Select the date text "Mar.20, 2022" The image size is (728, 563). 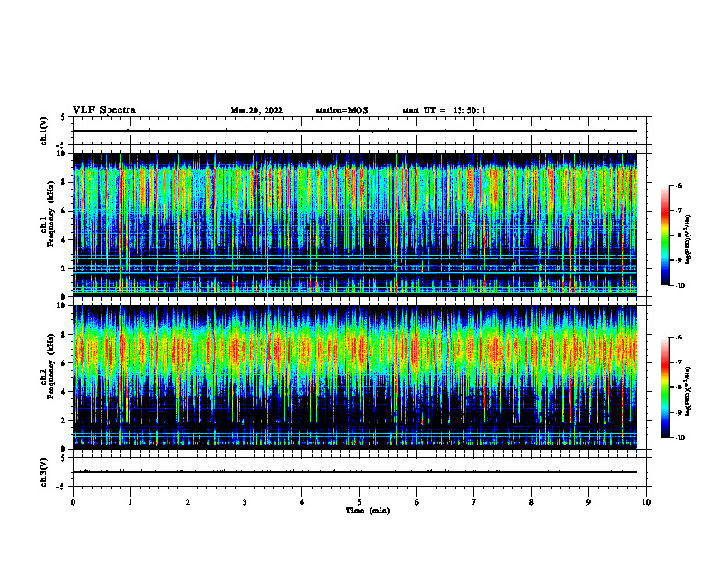click(256, 110)
